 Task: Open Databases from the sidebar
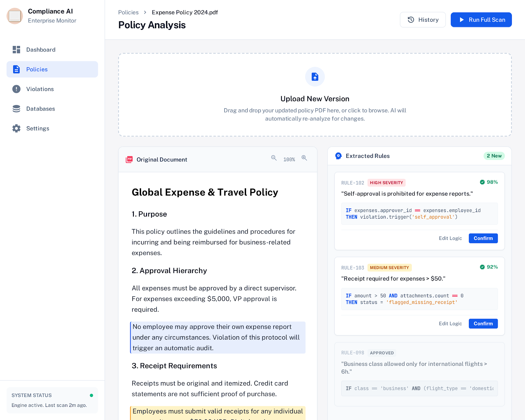click(40, 109)
